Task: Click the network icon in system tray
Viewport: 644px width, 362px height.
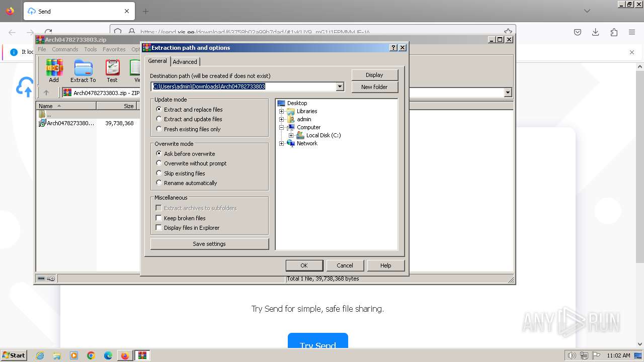Action: [584, 355]
